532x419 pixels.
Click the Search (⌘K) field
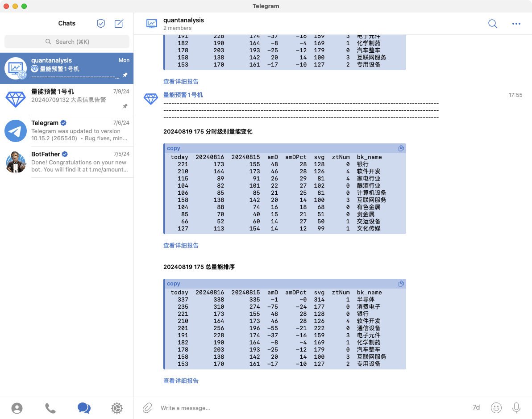point(67,42)
